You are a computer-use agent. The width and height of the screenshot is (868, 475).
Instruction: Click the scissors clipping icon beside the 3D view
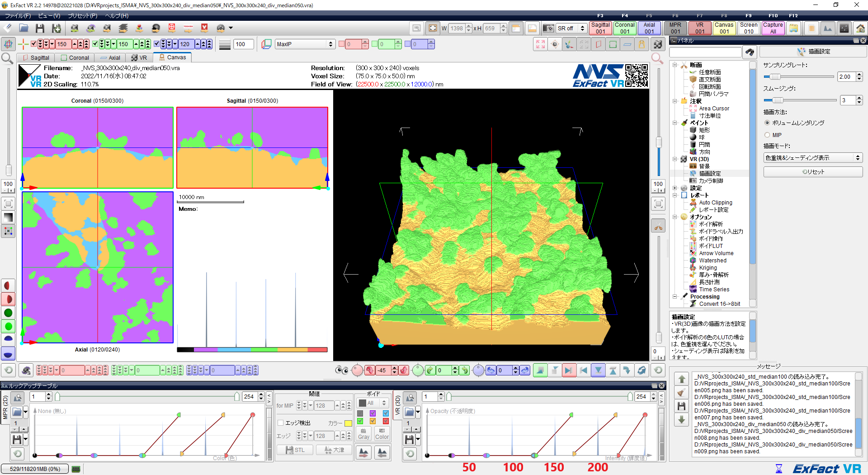coord(658,226)
